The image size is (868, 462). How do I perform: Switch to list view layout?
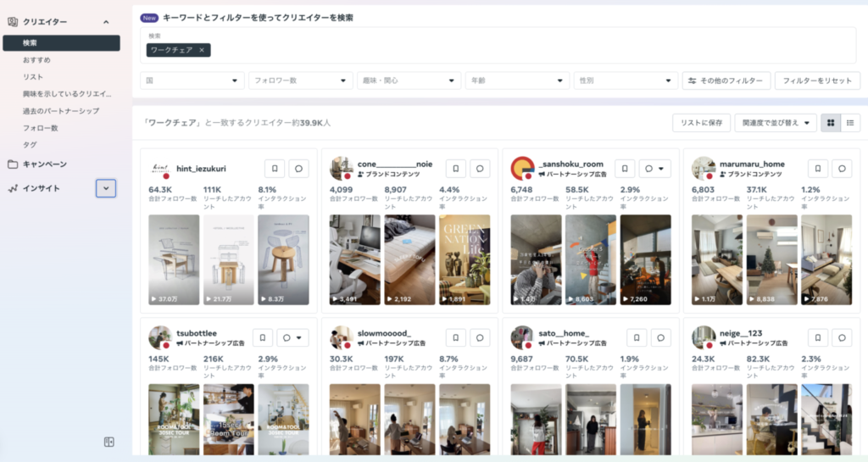tap(850, 123)
